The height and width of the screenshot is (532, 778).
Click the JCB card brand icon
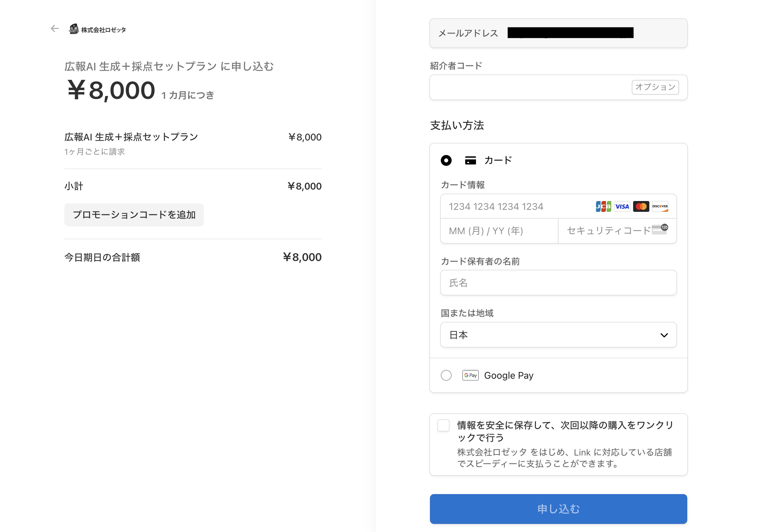pyautogui.click(x=603, y=206)
